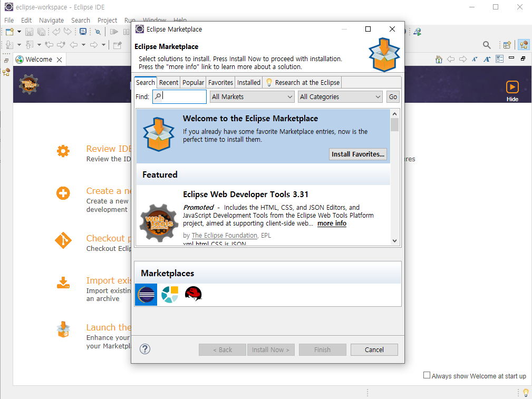Click the Save All toolbar icon
The width and height of the screenshot is (532, 399).
click(x=41, y=32)
